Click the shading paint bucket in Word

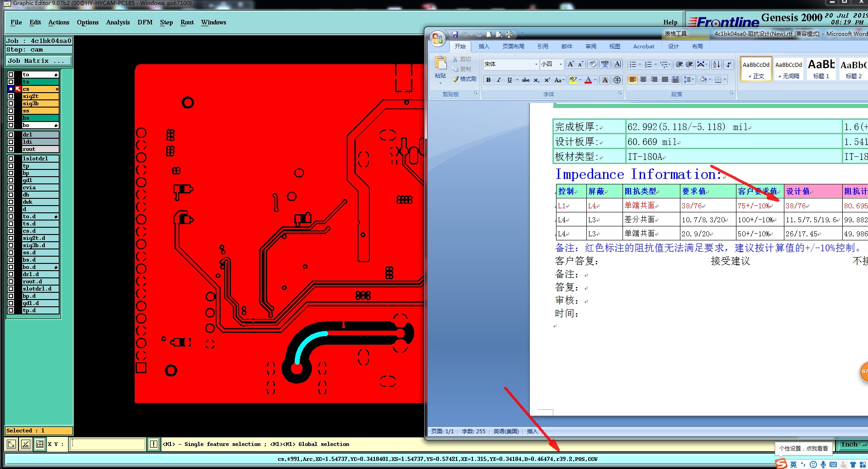[703, 80]
